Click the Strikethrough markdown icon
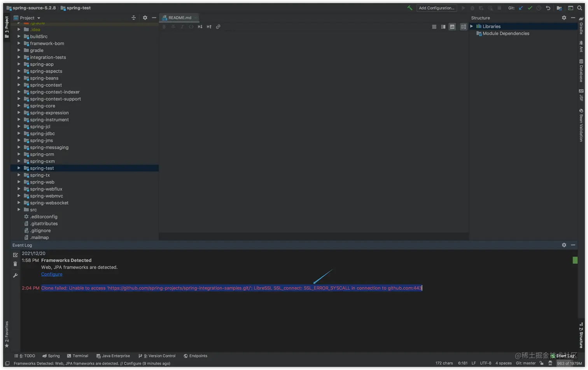The width and height of the screenshot is (588, 370). (x=173, y=27)
